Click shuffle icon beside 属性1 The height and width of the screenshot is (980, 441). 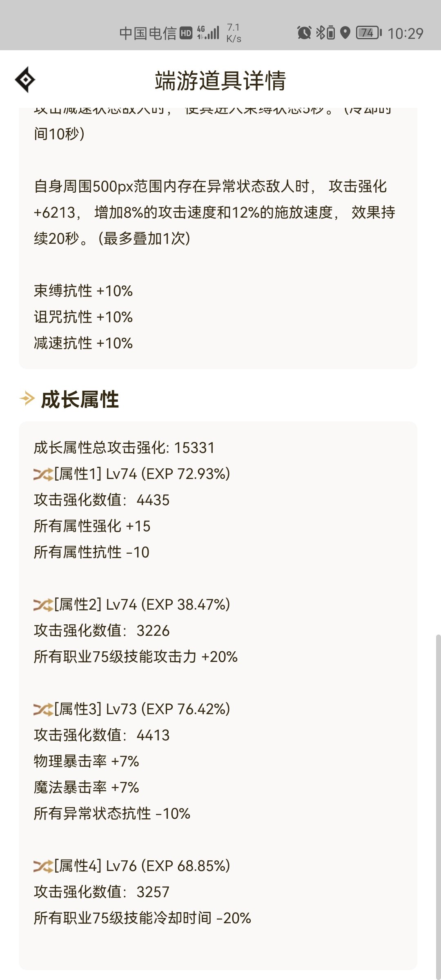[x=43, y=474]
